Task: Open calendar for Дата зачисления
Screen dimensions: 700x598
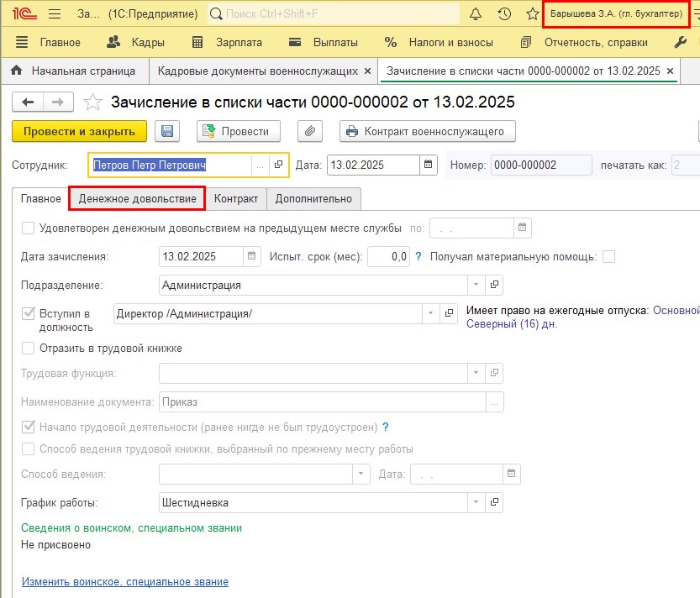Action: (252, 256)
